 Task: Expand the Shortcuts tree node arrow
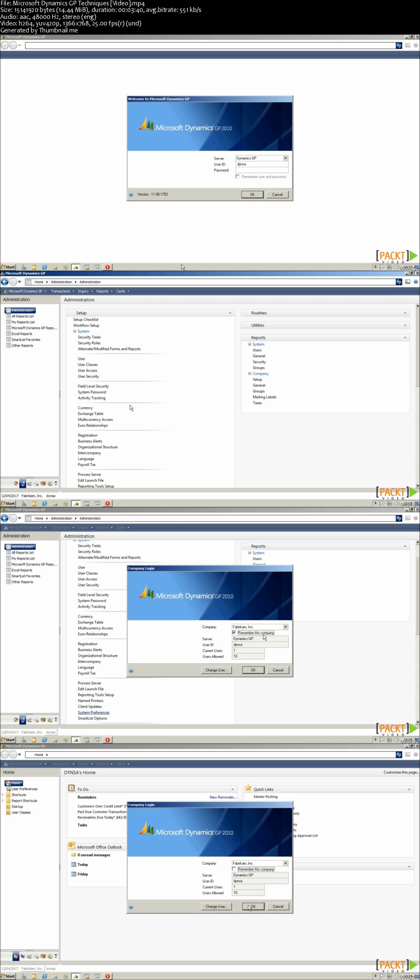coord(3,795)
